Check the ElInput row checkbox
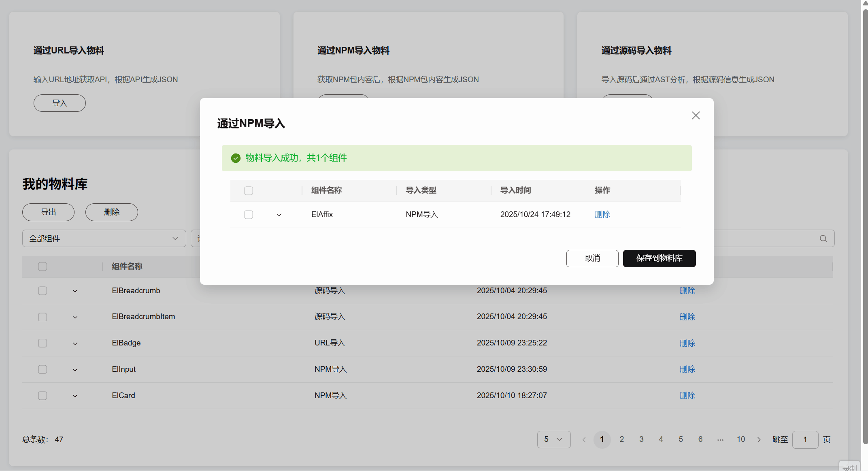 pos(43,369)
